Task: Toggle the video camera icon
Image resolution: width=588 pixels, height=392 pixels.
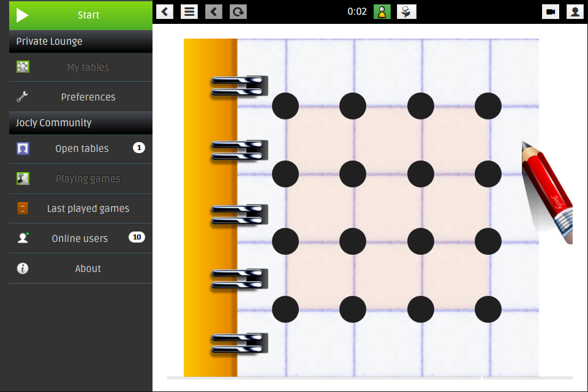Action: [551, 12]
